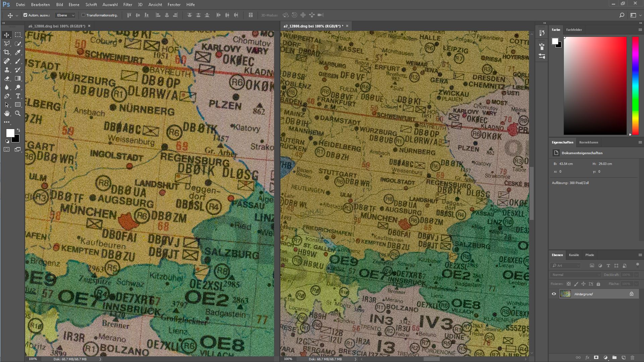Screen dimensions: 644x362
Task: Switch to the Kanäle tab
Action: [x=574, y=255]
